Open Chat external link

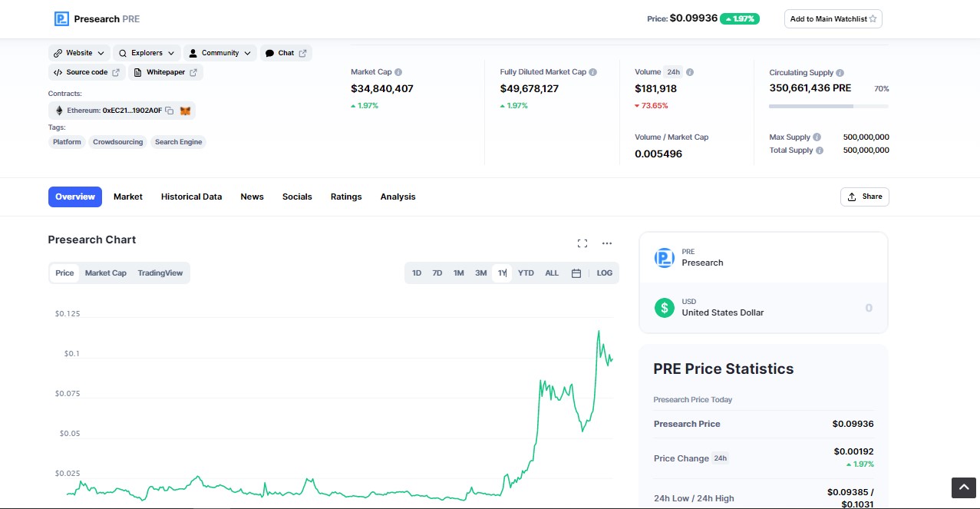point(286,53)
